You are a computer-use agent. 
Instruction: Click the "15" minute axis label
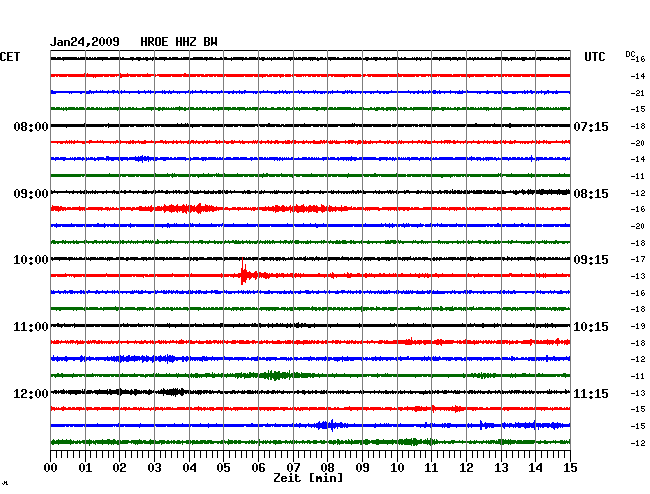pos(570,468)
